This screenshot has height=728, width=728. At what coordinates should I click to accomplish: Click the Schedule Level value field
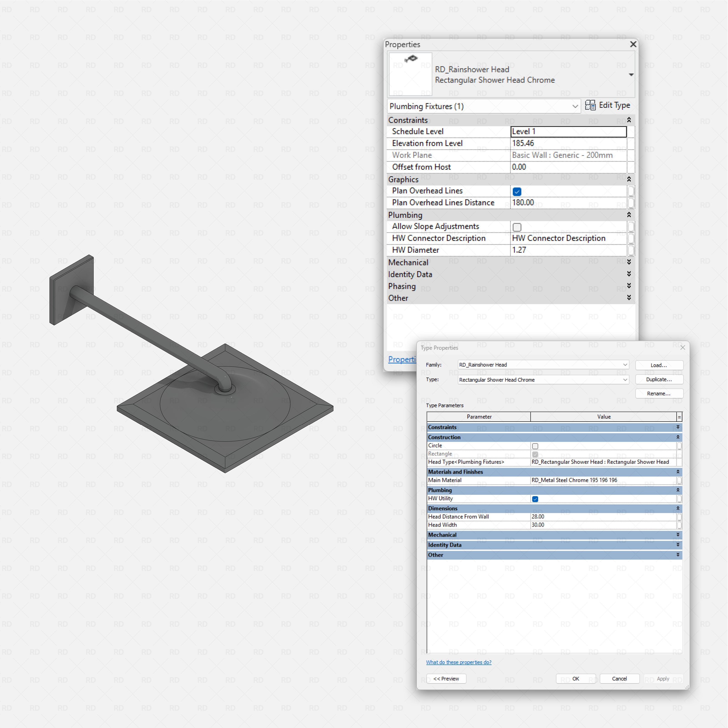point(569,131)
